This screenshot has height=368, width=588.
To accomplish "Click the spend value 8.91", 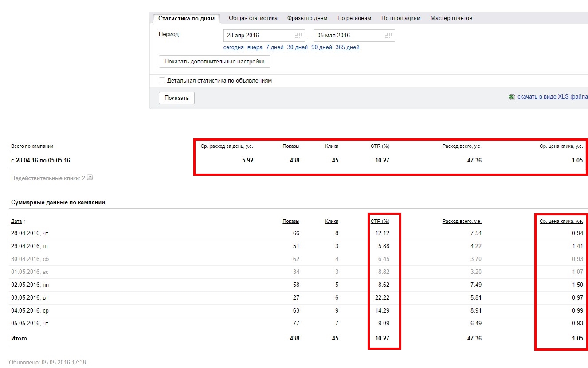I will 475,311.
